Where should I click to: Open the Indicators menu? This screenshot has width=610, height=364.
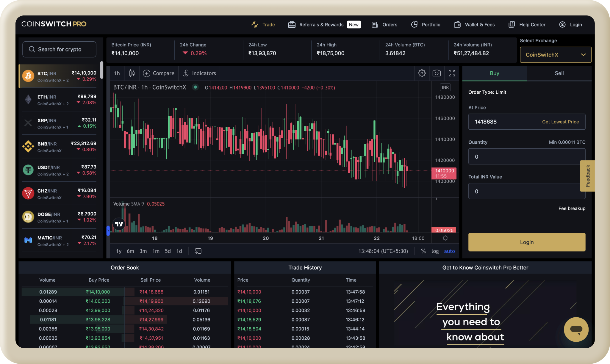click(199, 73)
